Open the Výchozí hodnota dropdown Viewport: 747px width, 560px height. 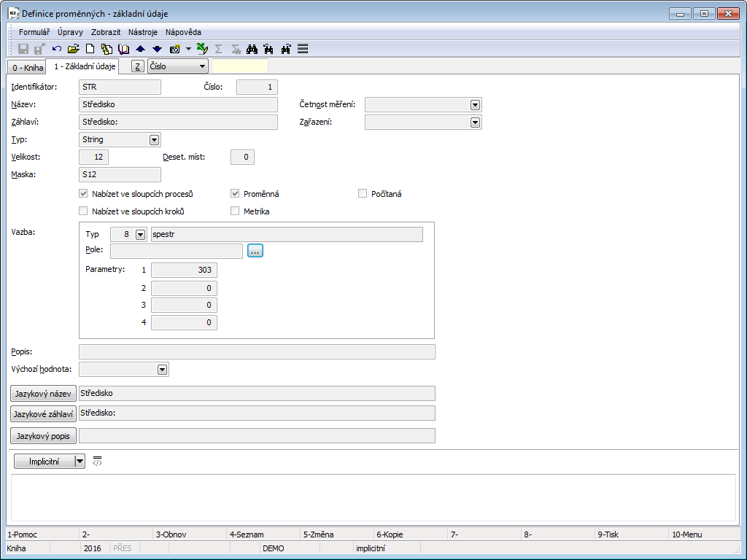pyautogui.click(x=162, y=370)
